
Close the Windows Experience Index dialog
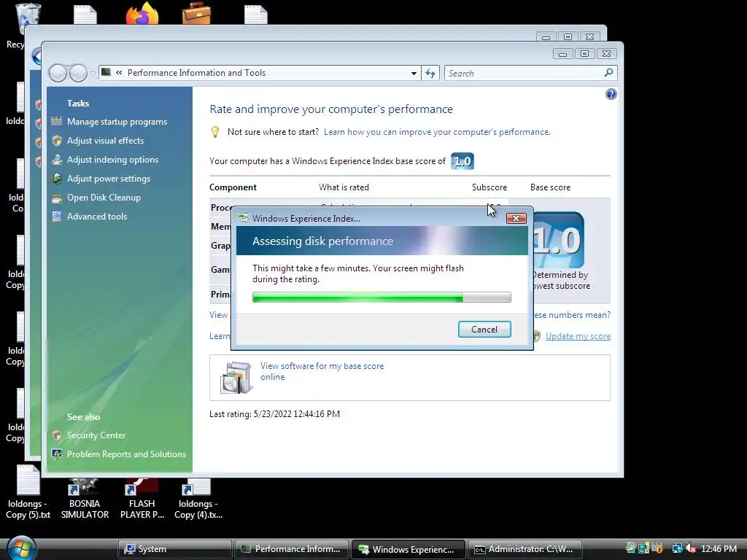[516, 218]
